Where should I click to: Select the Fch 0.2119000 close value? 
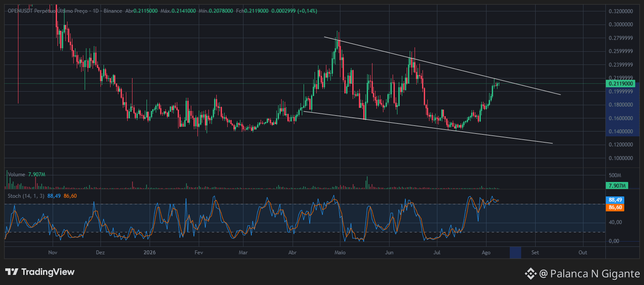(252, 11)
